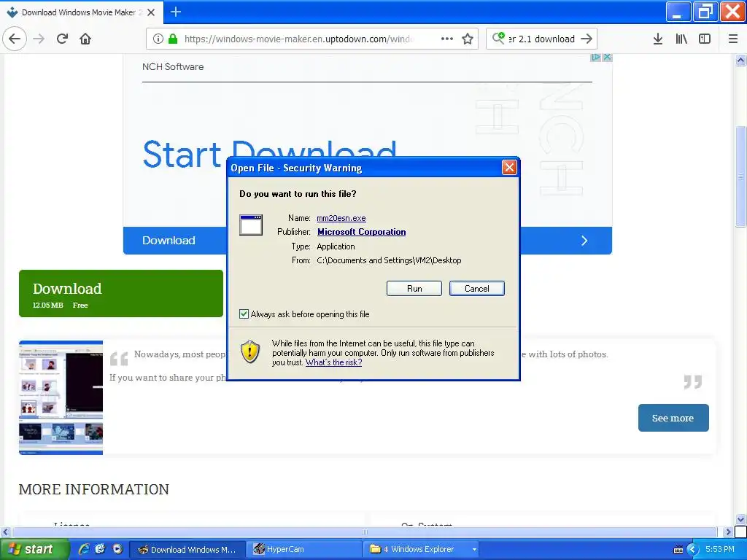Close the ad with the X icon

tap(607, 57)
